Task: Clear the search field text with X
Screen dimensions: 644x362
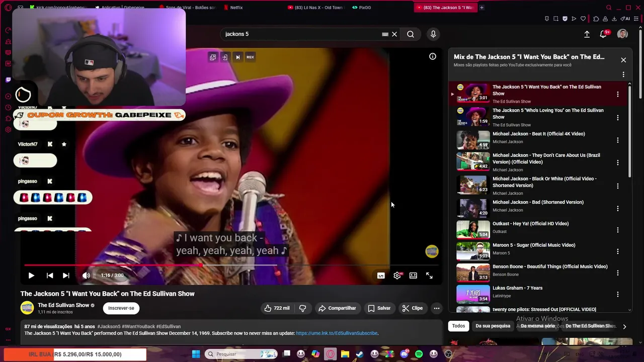Action: (x=394, y=34)
